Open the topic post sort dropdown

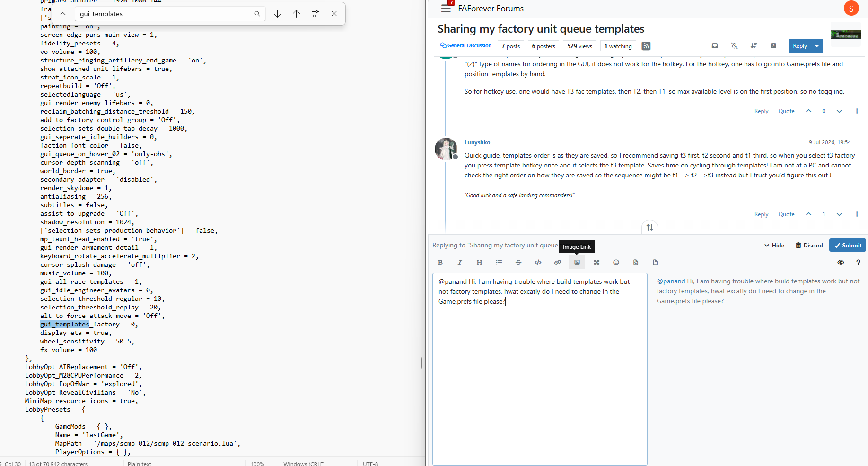[754, 46]
